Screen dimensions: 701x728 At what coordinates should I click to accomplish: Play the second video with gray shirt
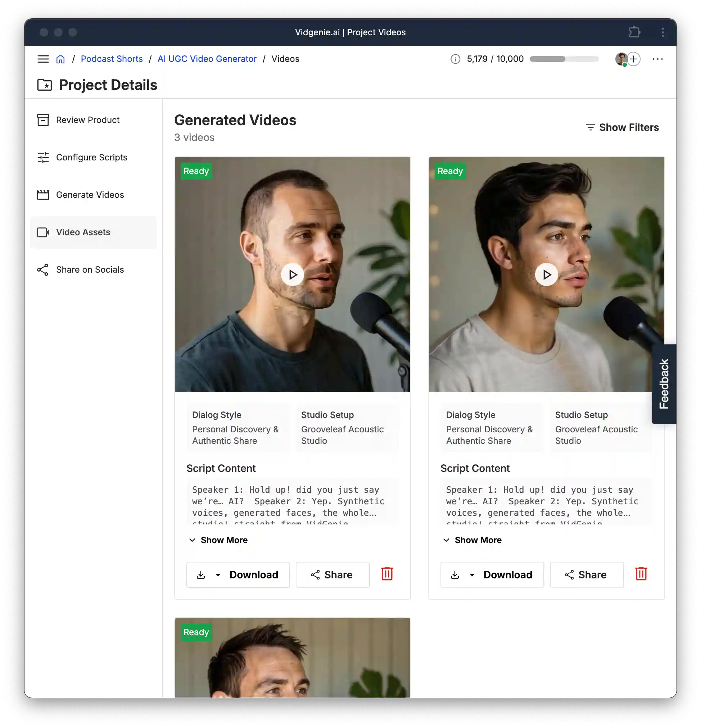[546, 275]
